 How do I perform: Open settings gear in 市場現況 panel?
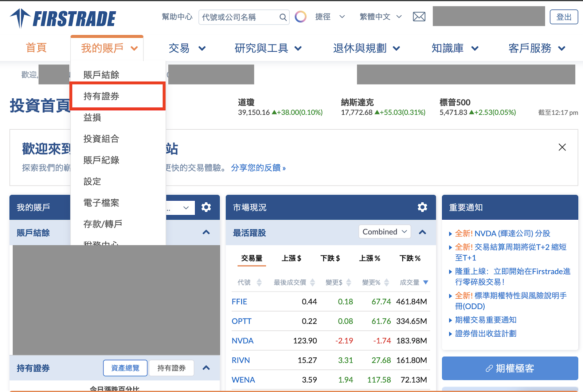click(422, 207)
